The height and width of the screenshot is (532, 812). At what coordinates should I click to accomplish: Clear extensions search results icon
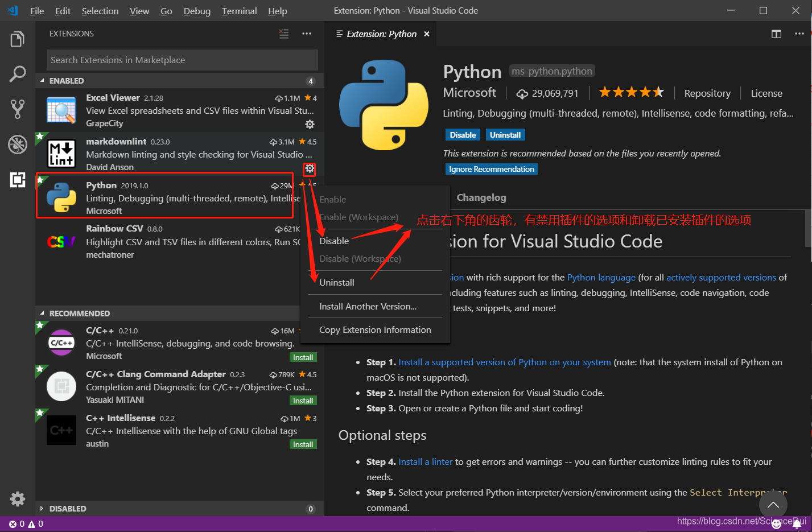pos(283,34)
